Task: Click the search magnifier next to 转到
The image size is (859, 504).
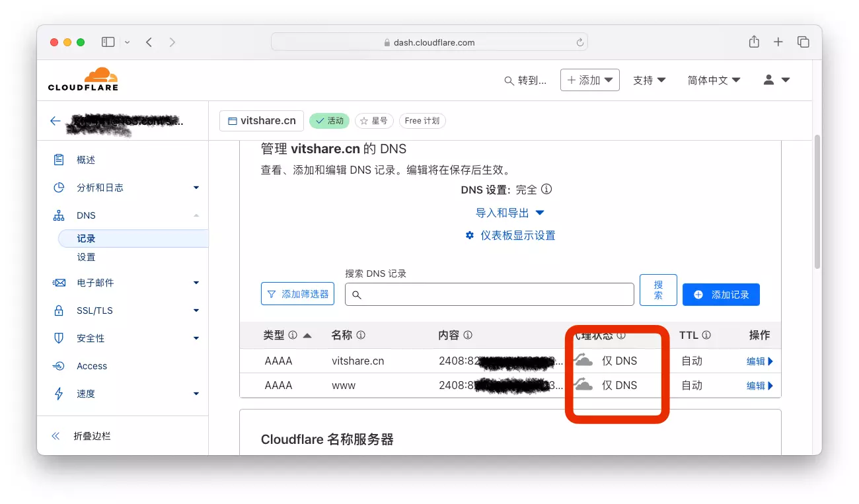Action: tap(509, 81)
